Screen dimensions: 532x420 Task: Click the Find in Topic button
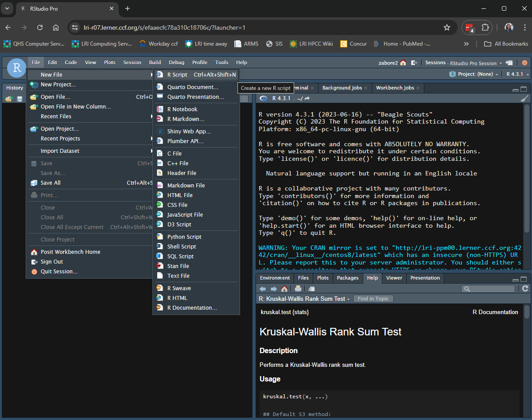click(373, 299)
